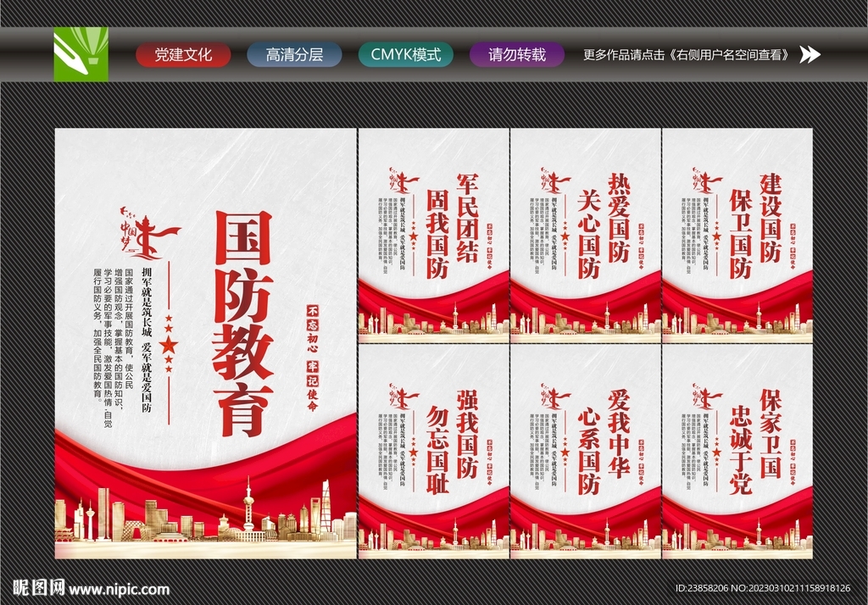This screenshot has height=605, width=868.
Task: Click the 国家通过开展国防教育 paragraph on large poster
Action: 114,347
